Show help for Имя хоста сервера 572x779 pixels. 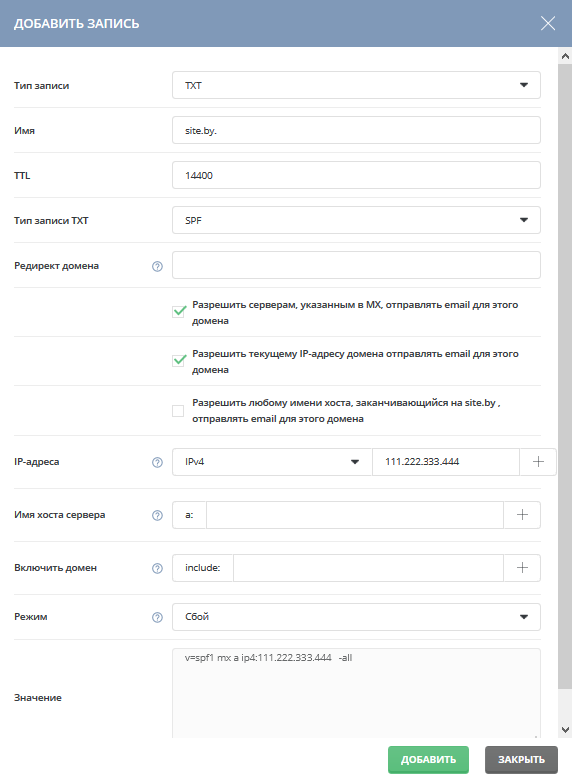(157, 515)
